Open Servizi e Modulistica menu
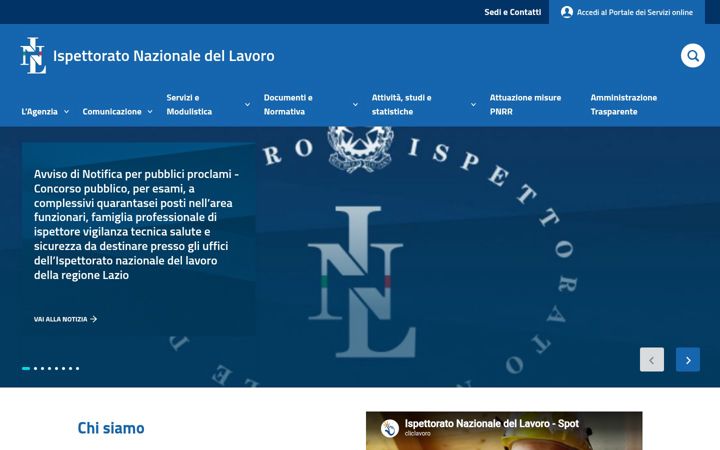The image size is (720, 450). click(189, 104)
